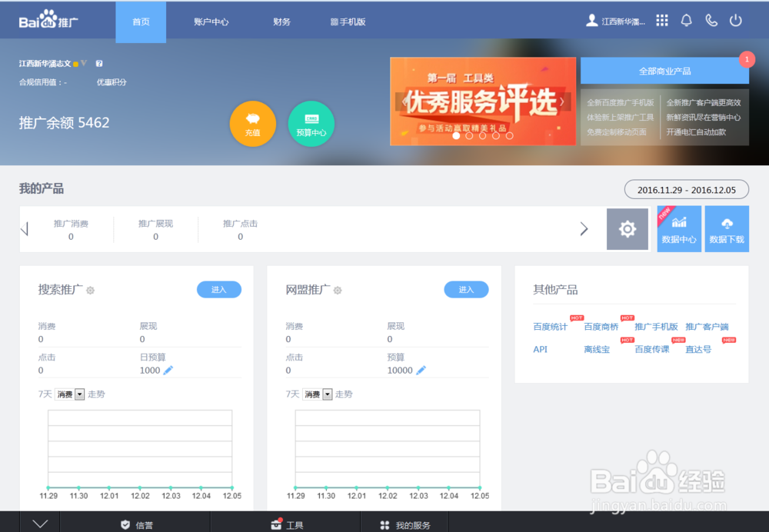Viewport: 769px width, 532px height.
Task: Open the gear settings tile
Action: [628, 229]
